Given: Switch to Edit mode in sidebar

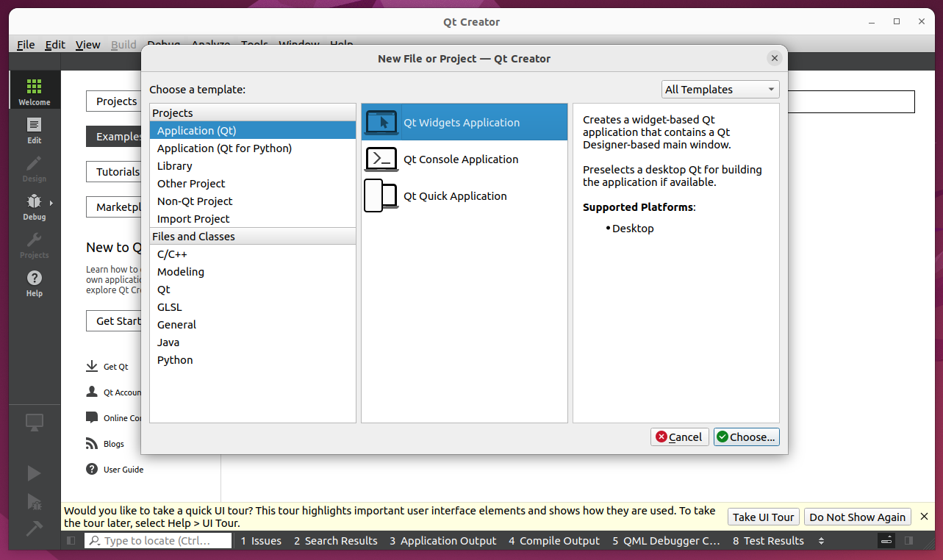Looking at the screenshot, I should click(x=35, y=129).
